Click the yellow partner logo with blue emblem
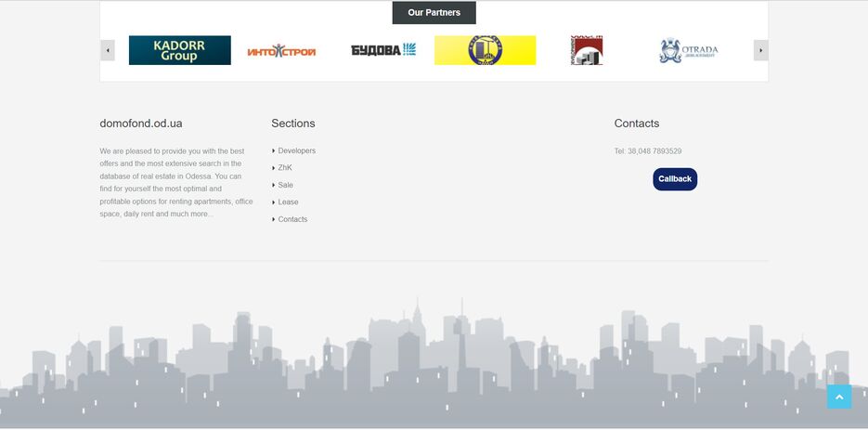868x430 pixels. 485,50
